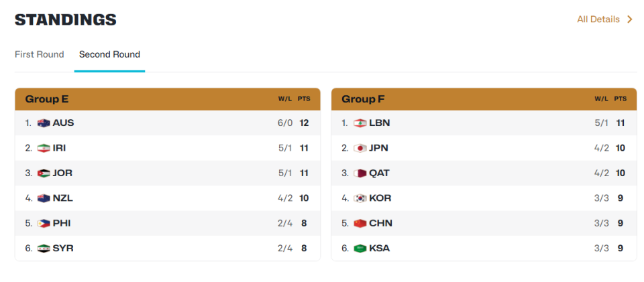Screen dimensions: 644x282
Task: Select the Japan flag icon
Action: (360, 148)
